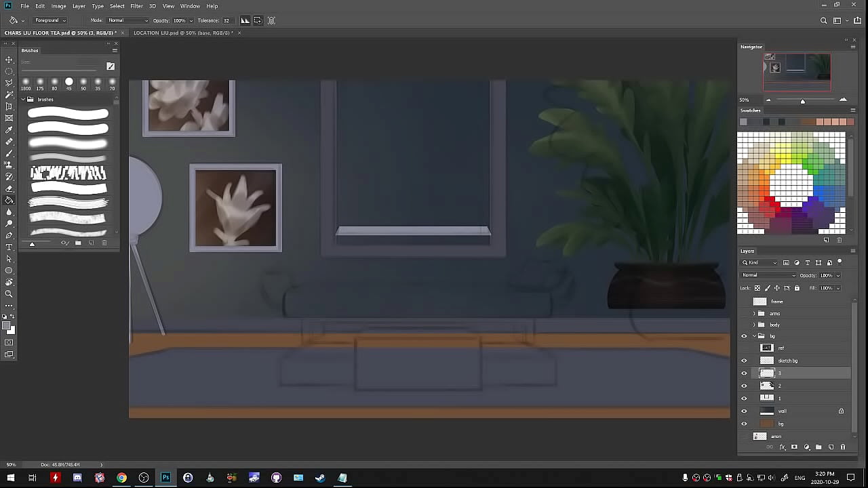The image size is (868, 488).
Task: Select the Zoom tool
Action: (x=9, y=294)
